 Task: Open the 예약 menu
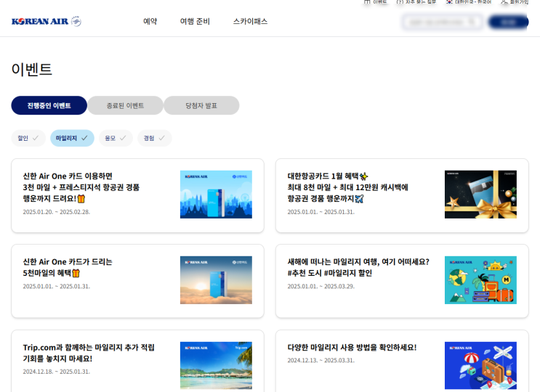point(150,21)
